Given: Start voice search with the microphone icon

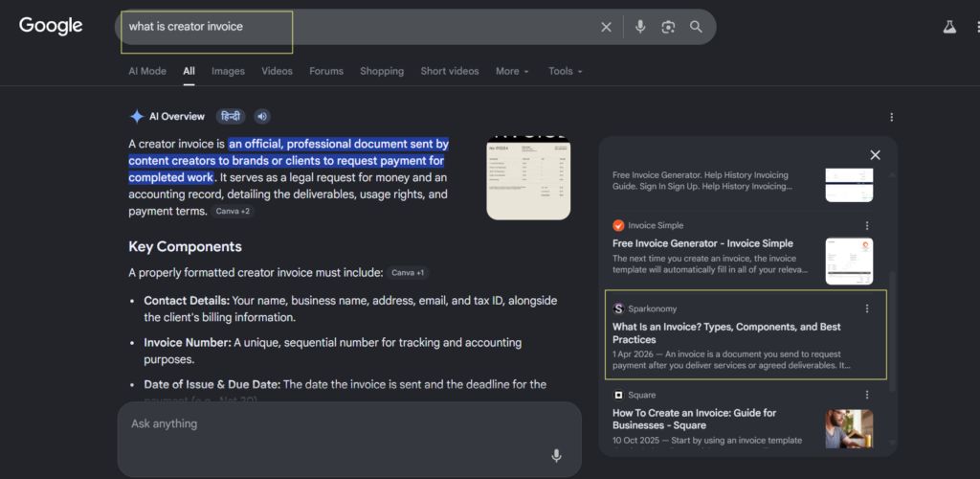Looking at the screenshot, I should click(640, 27).
